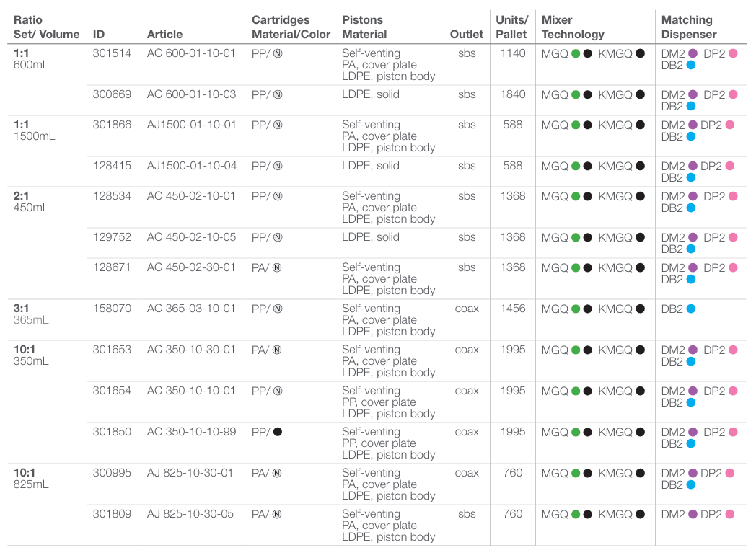Click the natural color N icon in row 301514
Viewport: 756px width, 558px height.
[278, 53]
